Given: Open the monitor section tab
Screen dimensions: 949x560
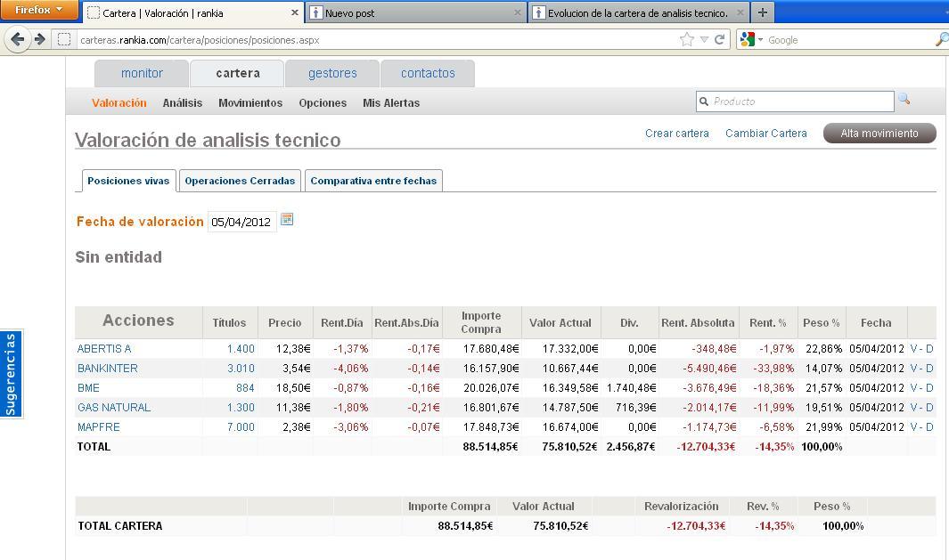Looking at the screenshot, I should pos(142,73).
